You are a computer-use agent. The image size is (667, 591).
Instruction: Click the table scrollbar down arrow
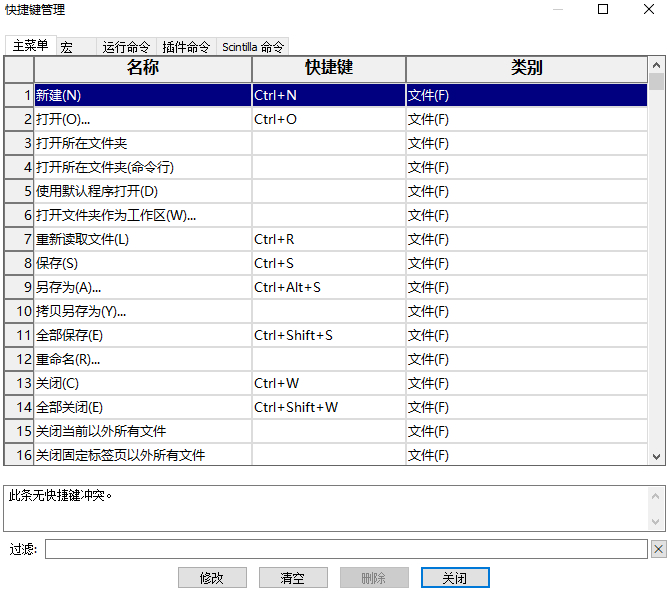656,457
